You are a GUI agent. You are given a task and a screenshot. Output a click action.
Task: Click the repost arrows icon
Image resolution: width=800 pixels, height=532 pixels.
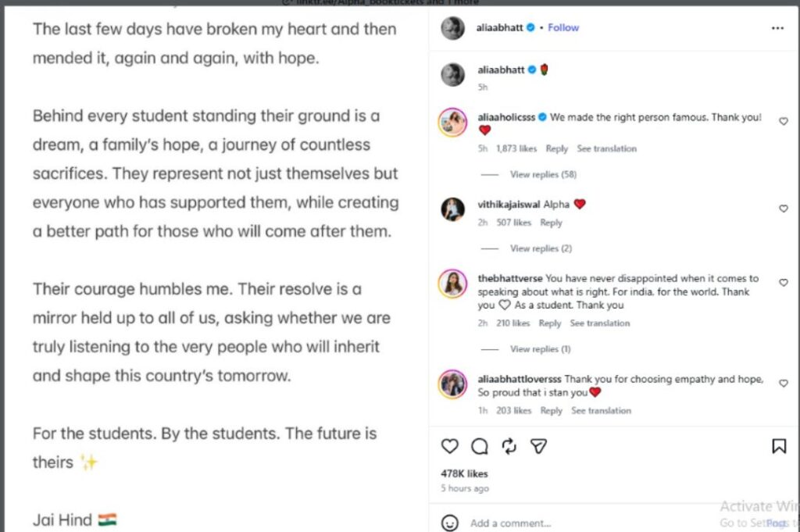tap(509, 446)
